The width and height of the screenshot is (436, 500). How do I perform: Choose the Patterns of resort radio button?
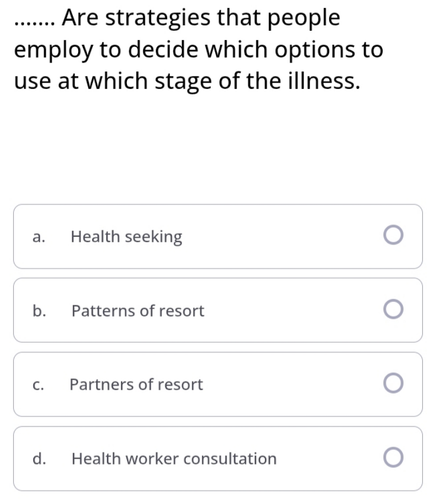[393, 309]
